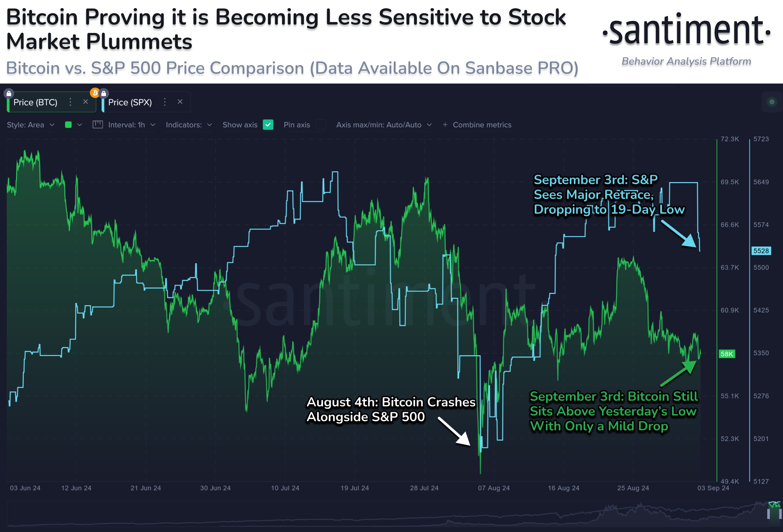Viewport: 783px width, 532px height.
Task: Click the lock icon on Price (BTC) metric
Action: pyautogui.click(x=9, y=94)
